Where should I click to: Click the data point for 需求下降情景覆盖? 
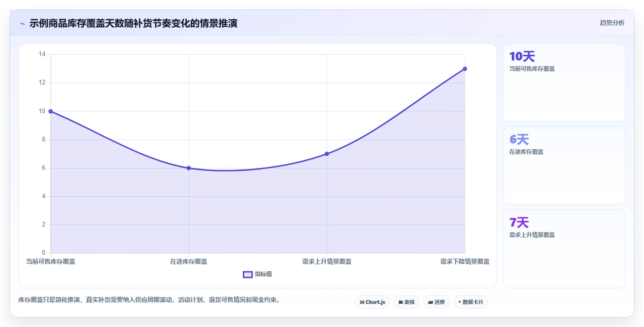pyautogui.click(x=465, y=69)
